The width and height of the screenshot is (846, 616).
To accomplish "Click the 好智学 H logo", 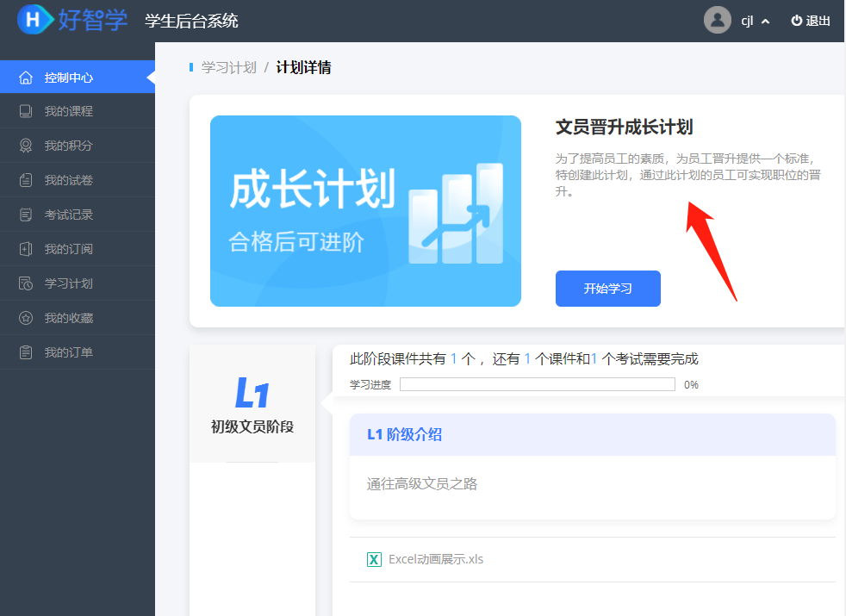I will click(x=35, y=20).
